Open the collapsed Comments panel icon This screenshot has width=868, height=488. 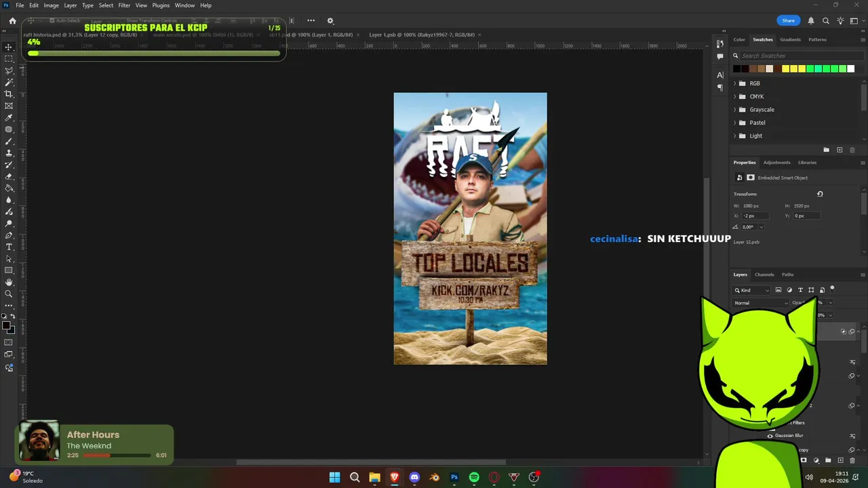720,56
